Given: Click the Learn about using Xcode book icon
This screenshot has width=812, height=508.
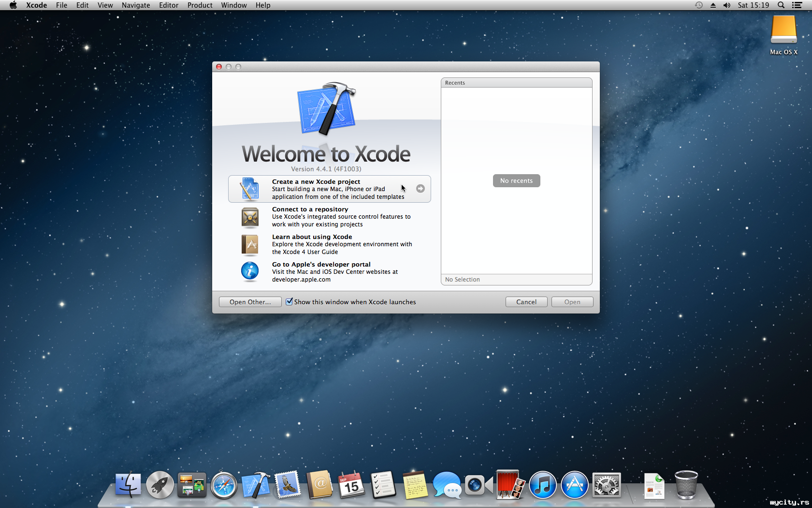Looking at the screenshot, I should tap(250, 244).
